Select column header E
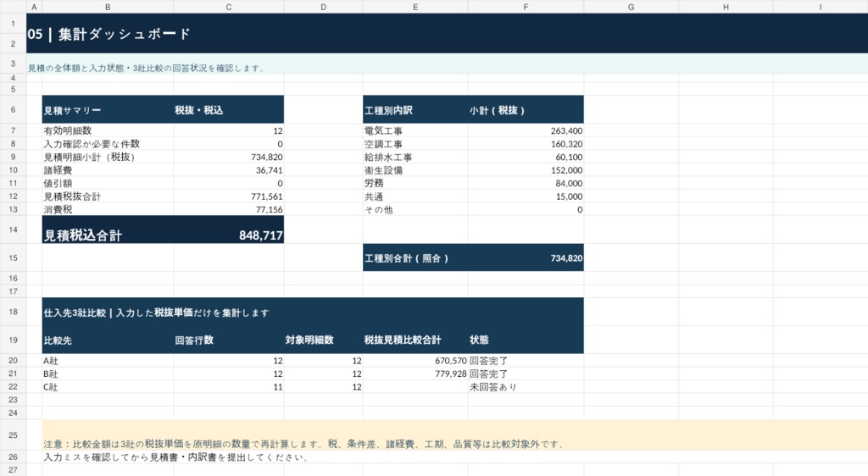This screenshot has width=868, height=476. pyautogui.click(x=415, y=7)
